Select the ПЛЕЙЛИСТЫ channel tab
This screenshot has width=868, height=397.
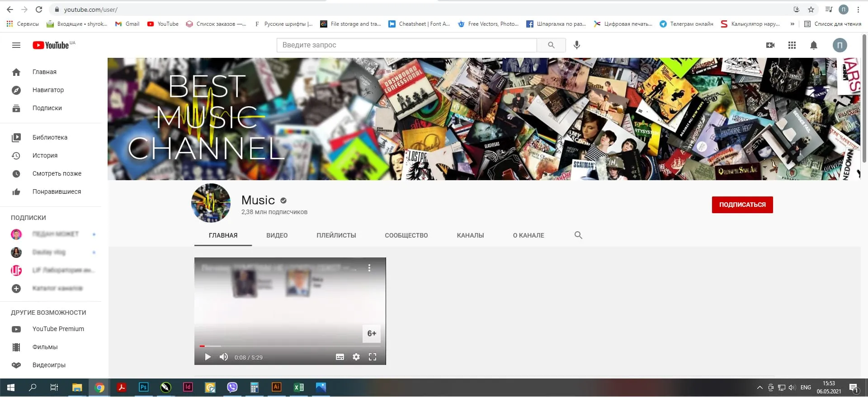coord(336,235)
